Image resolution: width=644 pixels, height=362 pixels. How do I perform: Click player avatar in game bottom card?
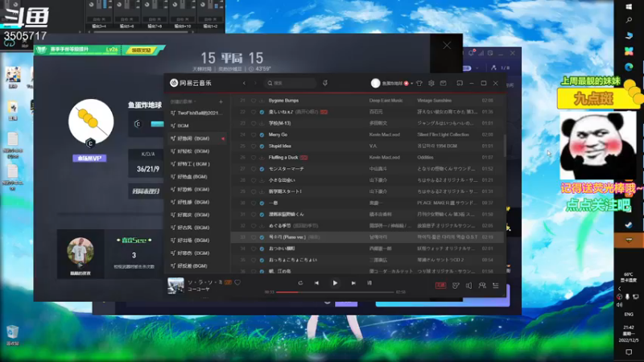tap(80, 251)
